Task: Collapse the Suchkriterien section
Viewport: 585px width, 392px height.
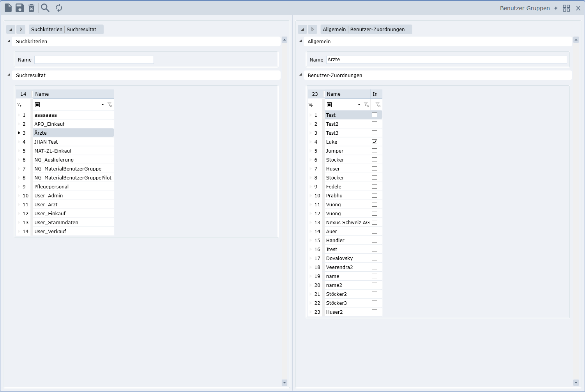Action: [x=9, y=41]
